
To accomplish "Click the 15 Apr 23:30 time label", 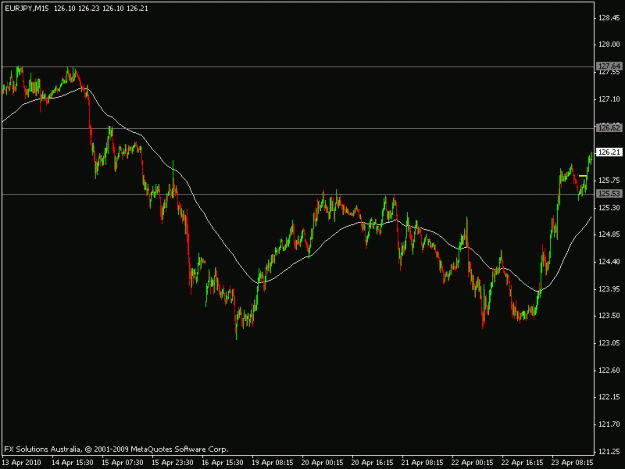I will point(172,463).
